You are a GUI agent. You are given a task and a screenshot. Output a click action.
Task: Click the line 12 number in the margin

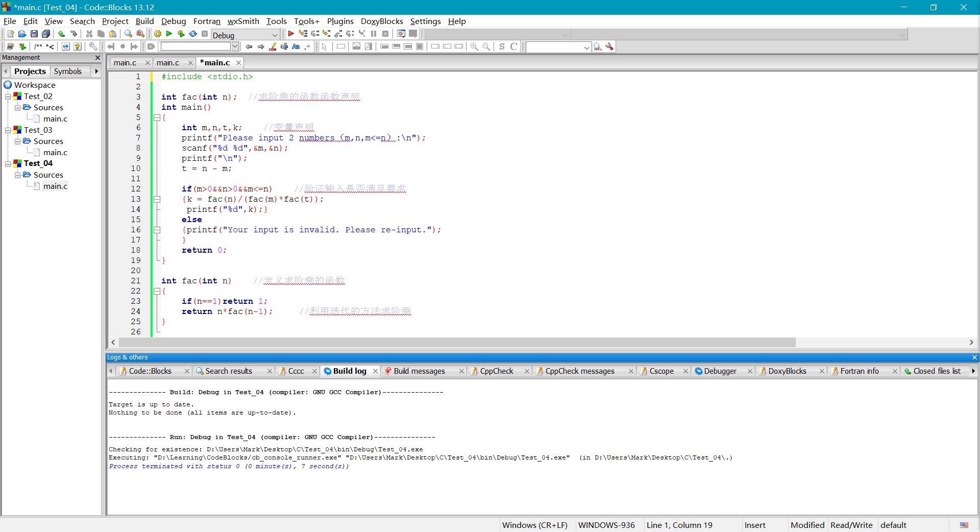pyautogui.click(x=135, y=189)
